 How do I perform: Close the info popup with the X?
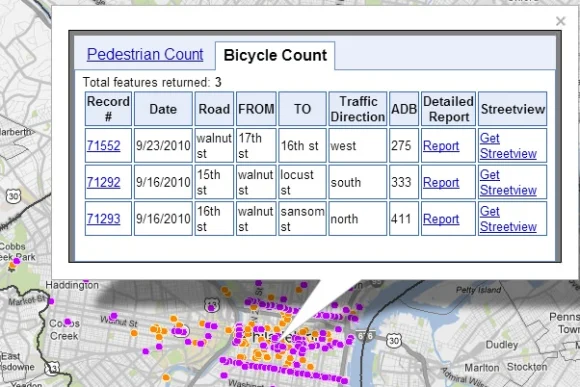tap(560, 21)
